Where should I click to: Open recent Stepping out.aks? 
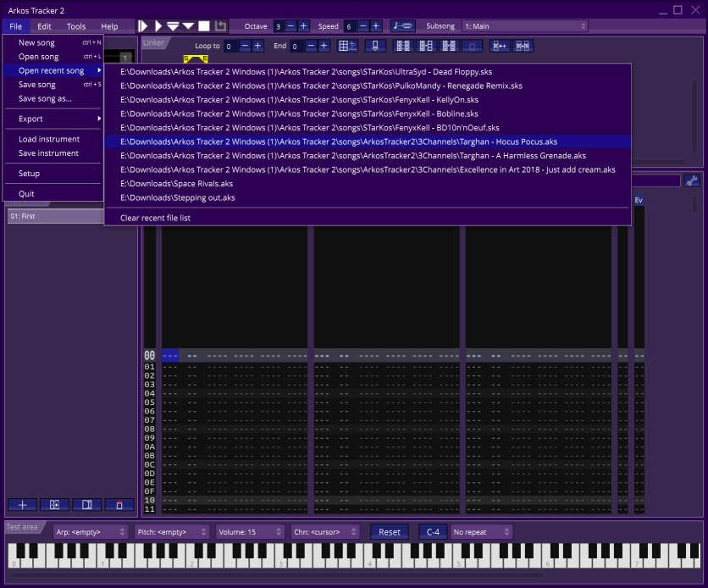(368, 197)
